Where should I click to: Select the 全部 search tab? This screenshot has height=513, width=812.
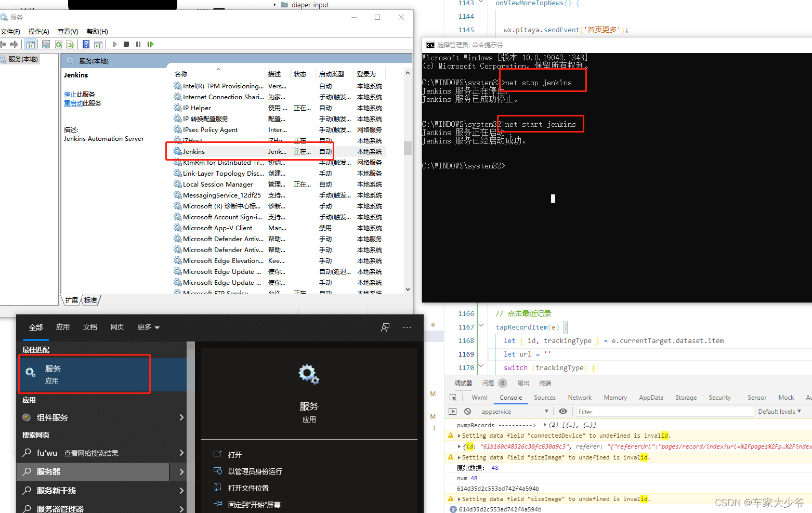coord(36,327)
